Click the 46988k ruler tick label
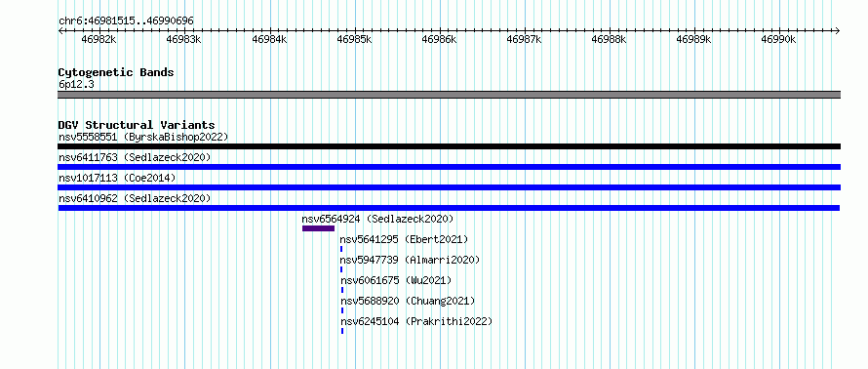 (x=609, y=39)
